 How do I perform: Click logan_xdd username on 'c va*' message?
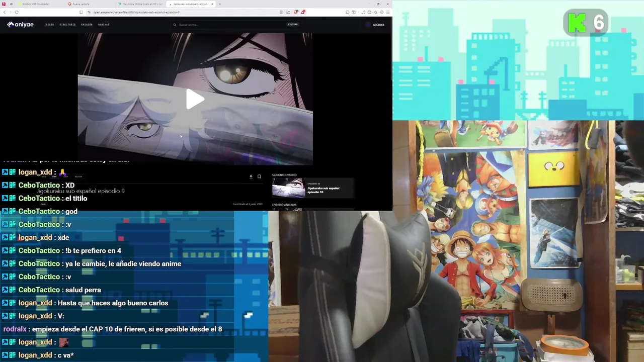tap(35, 355)
